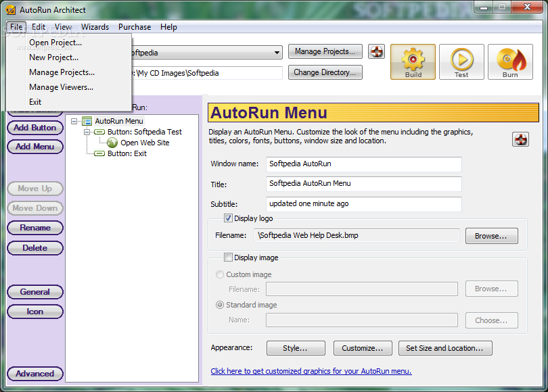Select the Open Web Site tree item
The height and width of the screenshot is (392, 548).
(x=145, y=143)
